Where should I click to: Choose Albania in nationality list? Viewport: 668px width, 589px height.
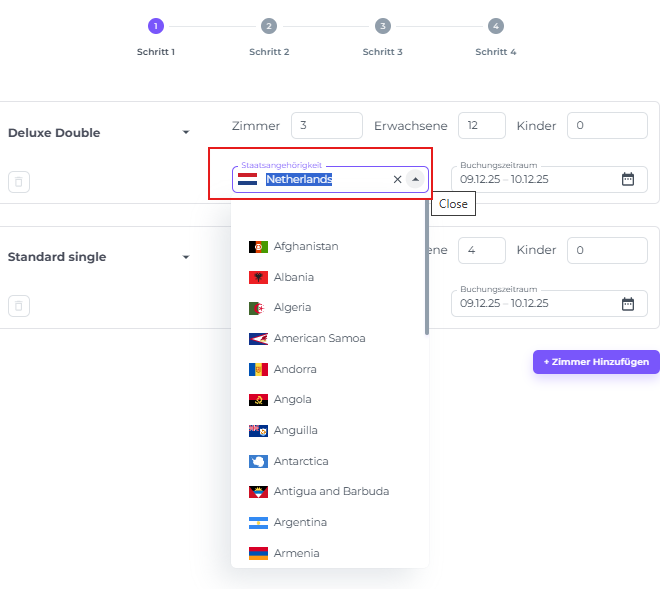click(x=294, y=277)
